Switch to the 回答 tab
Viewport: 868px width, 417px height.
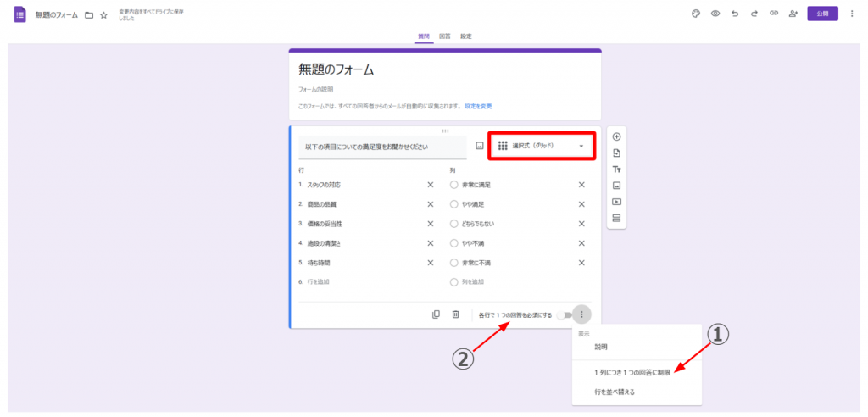(x=445, y=36)
